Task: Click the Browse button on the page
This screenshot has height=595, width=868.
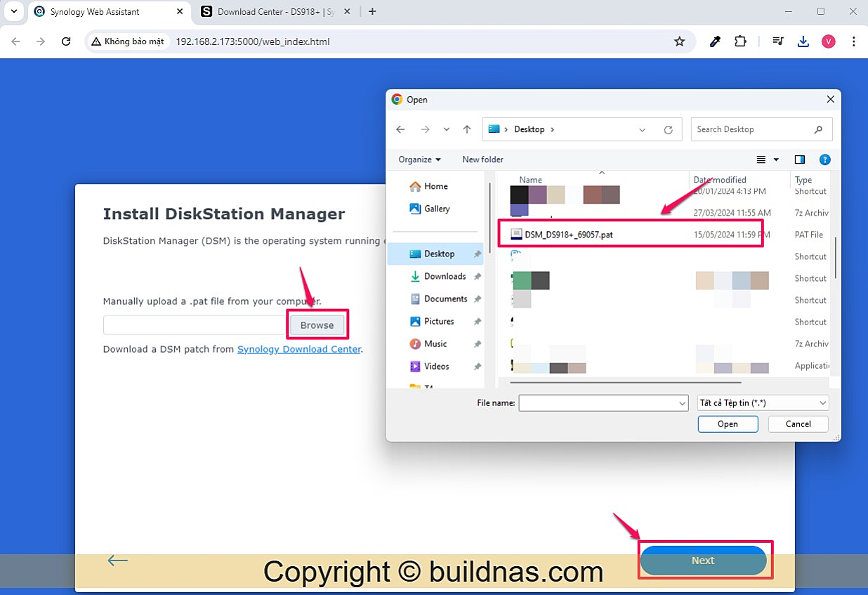Action: (317, 325)
